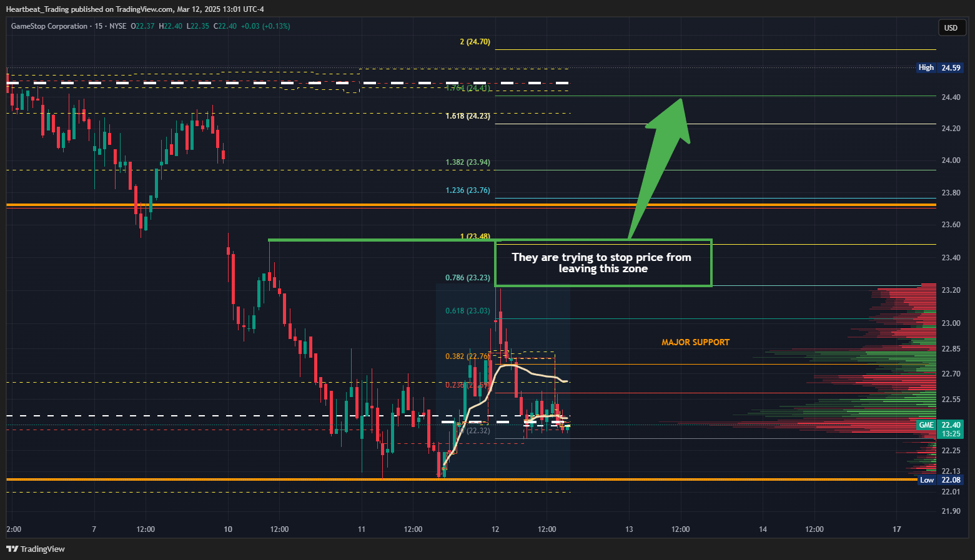The height and width of the screenshot is (560, 975).
Task: Select the GameStop Corporation symbol title
Action: (x=49, y=26)
